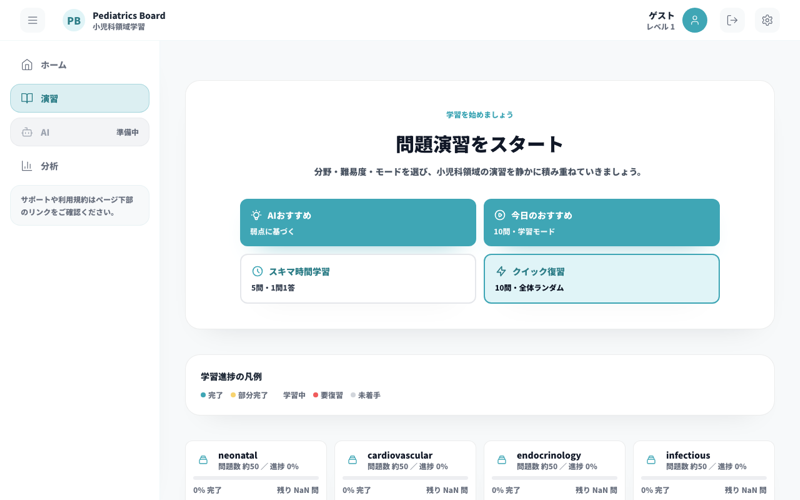
Task: Open the guest user avatar icon
Action: (694, 20)
